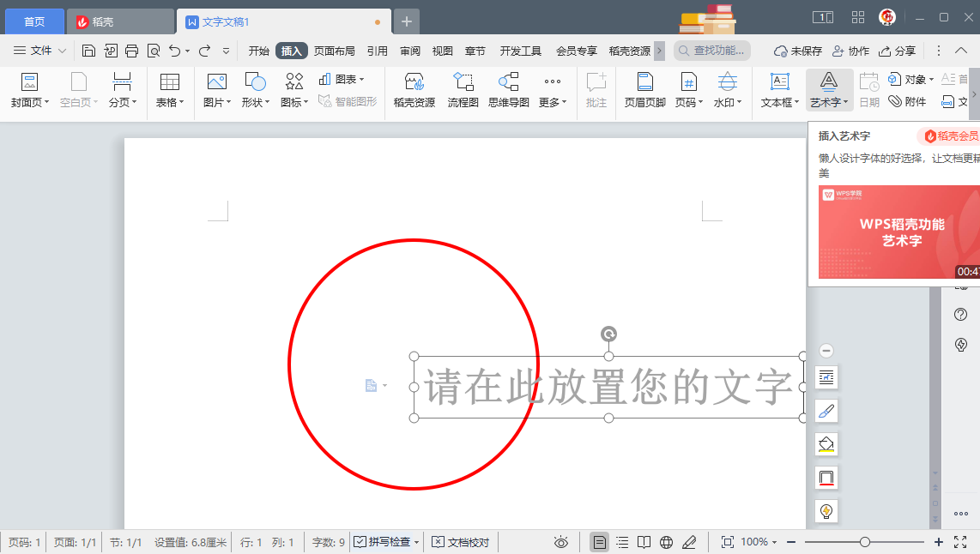Open 稻壳资源 in the ribbon
The height and width of the screenshot is (554, 980).
pyautogui.click(x=414, y=91)
